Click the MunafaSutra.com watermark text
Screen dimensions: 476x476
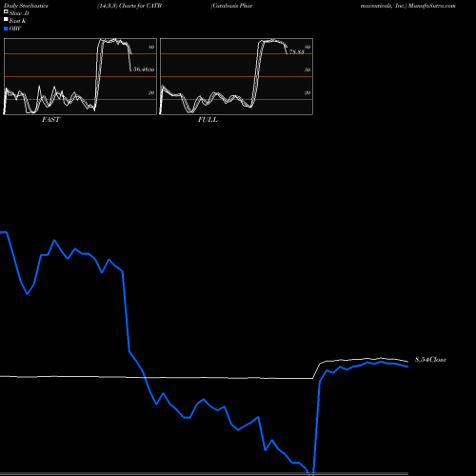tap(432, 6)
